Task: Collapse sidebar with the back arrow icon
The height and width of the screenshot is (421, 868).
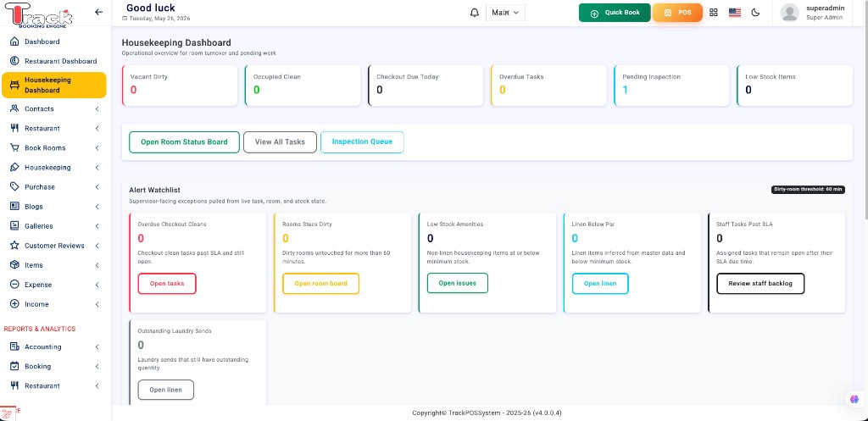Action: coord(98,12)
